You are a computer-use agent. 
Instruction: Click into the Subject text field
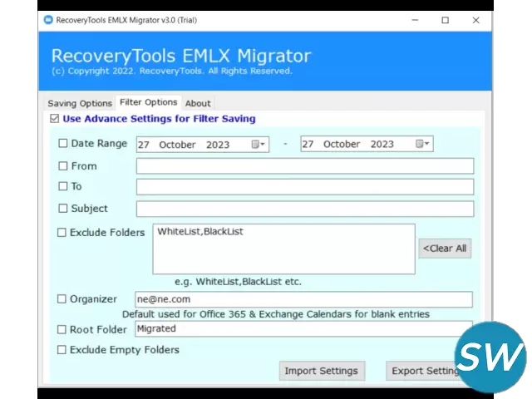[304, 209]
